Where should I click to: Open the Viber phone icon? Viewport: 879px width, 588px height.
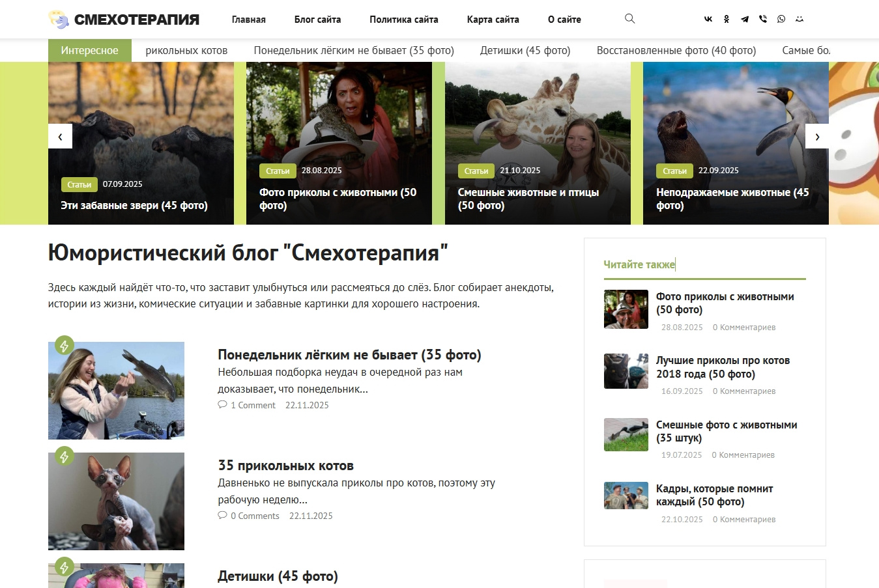tap(763, 20)
